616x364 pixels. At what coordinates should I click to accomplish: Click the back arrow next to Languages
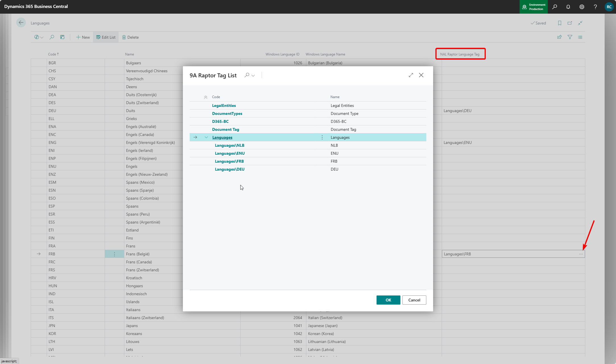point(21,23)
